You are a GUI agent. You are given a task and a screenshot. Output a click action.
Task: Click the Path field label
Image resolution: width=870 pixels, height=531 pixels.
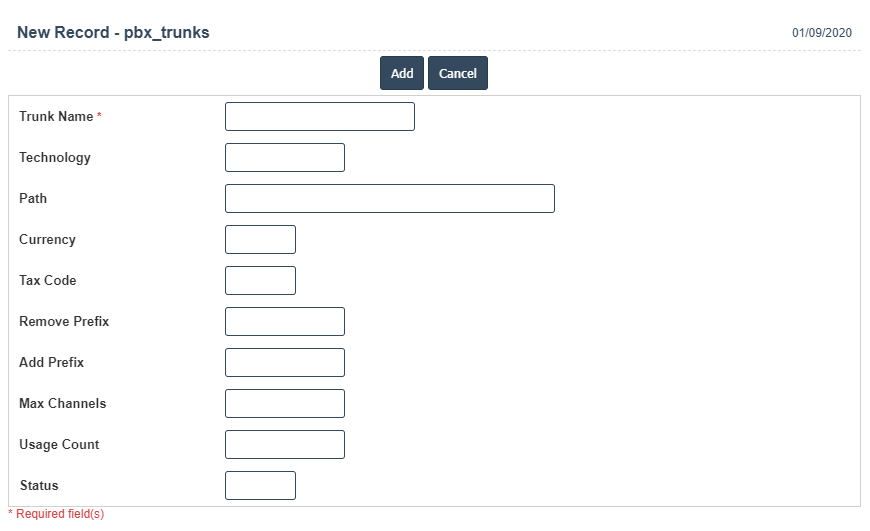pos(33,199)
